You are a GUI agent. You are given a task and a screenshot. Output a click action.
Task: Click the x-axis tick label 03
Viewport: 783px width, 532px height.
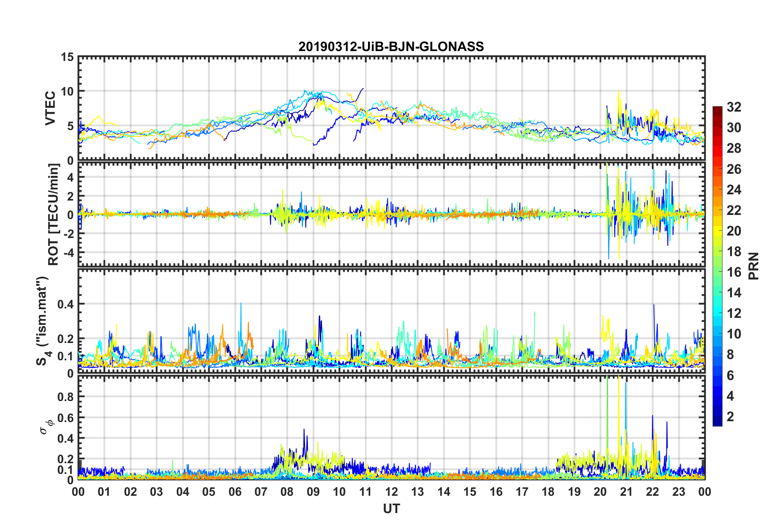(156, 492)
